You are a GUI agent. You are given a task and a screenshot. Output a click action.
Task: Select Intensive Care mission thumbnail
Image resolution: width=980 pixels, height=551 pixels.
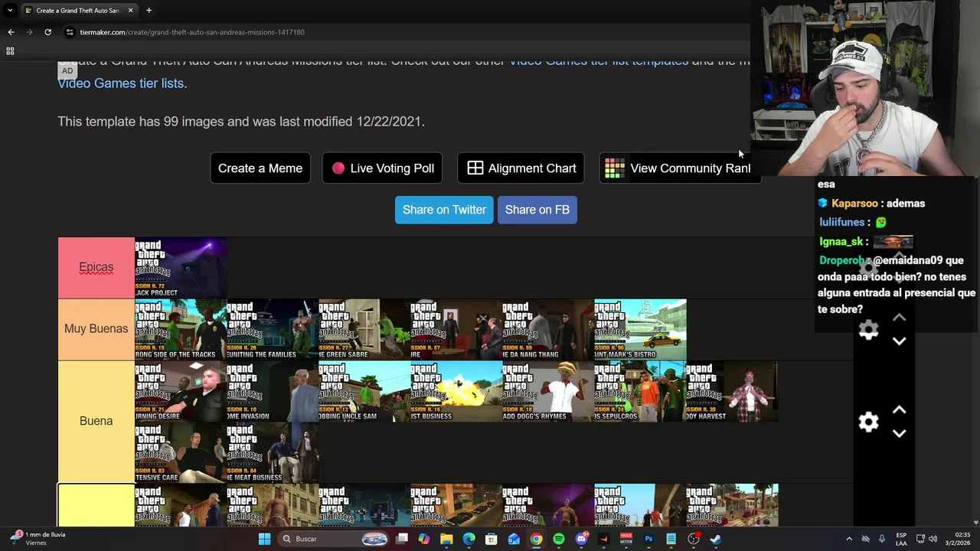[x=181, y=452]
